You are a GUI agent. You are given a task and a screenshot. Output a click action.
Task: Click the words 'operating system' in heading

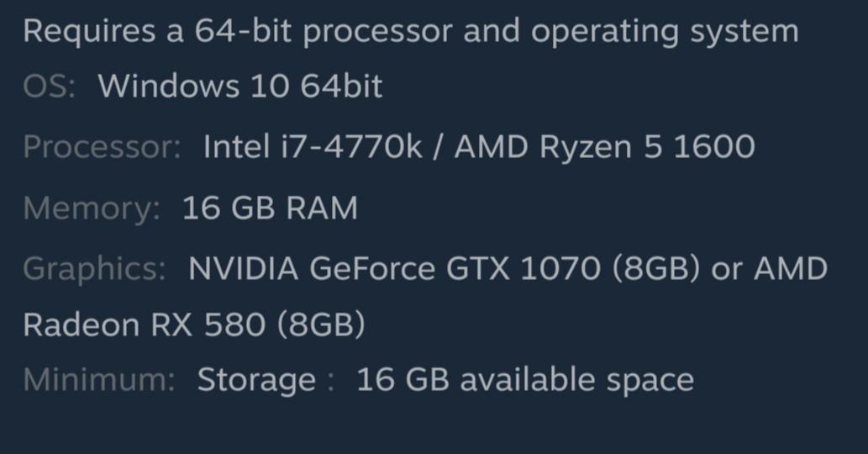click(x=664, y=32)
